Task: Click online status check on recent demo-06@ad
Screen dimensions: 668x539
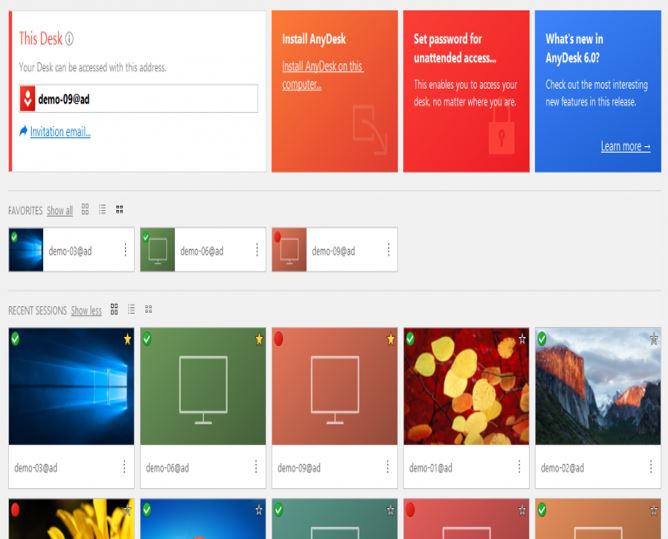Action: click(x=147, y=339)
